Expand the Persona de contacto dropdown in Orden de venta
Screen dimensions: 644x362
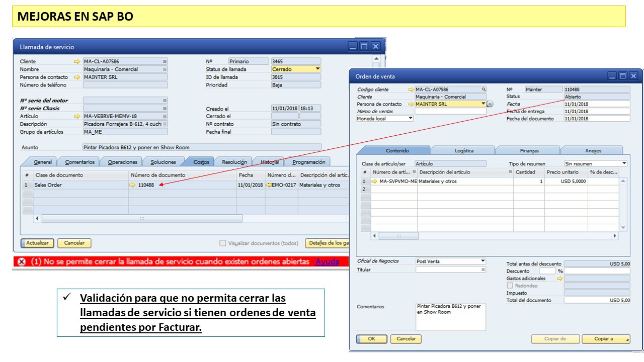[484, 104]
